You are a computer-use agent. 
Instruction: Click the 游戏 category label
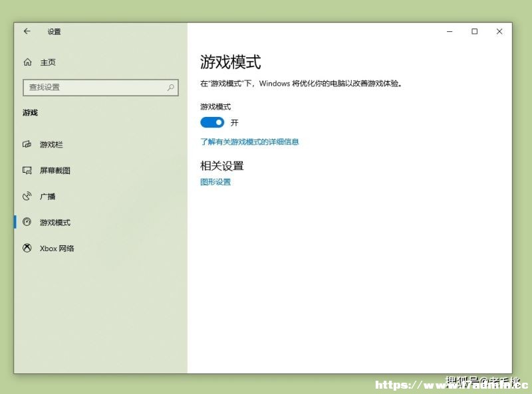tap(30, 112)
